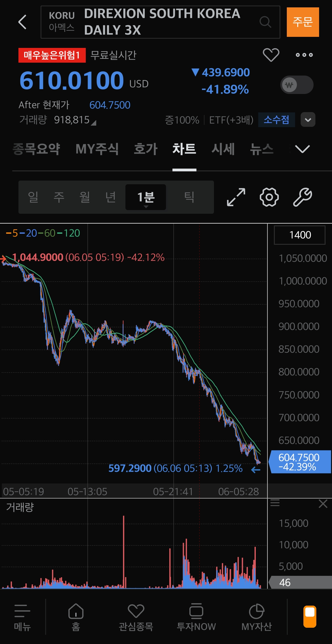Open the volume panel hamburger menu
The image size is (332, 644).
coord(275,503)
